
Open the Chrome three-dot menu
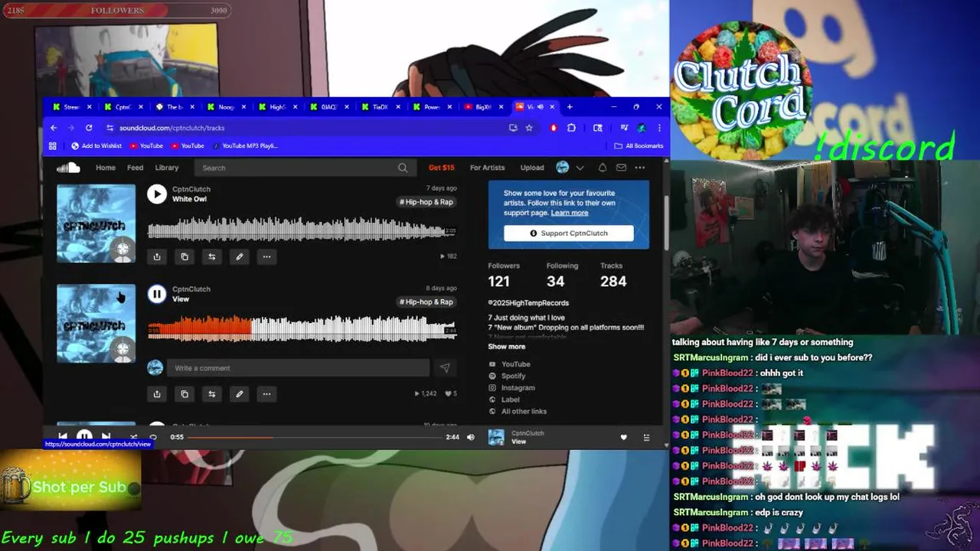click(659, 128)
